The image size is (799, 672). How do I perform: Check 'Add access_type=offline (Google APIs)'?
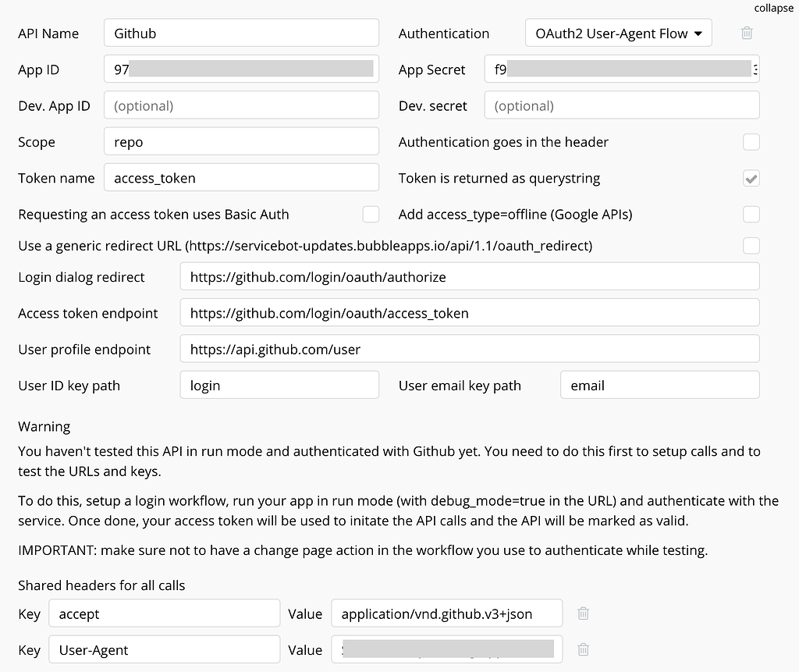751,214
